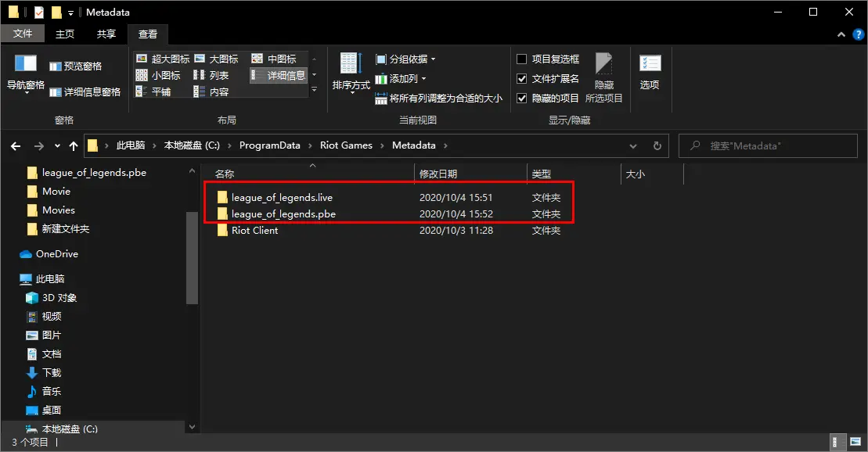Expand the layout gallery more arrow

click(315, 89)
